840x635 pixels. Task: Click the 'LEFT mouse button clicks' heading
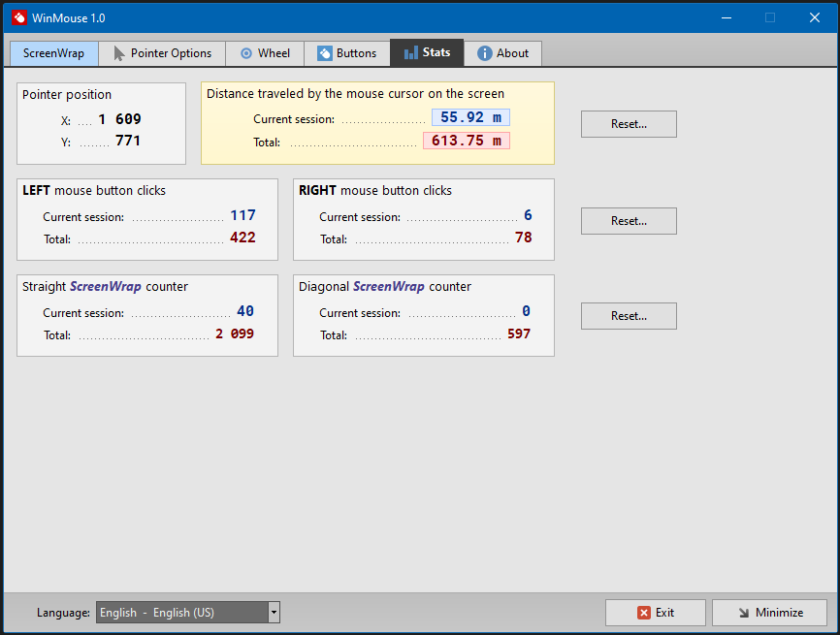click(x=94, y=191)
